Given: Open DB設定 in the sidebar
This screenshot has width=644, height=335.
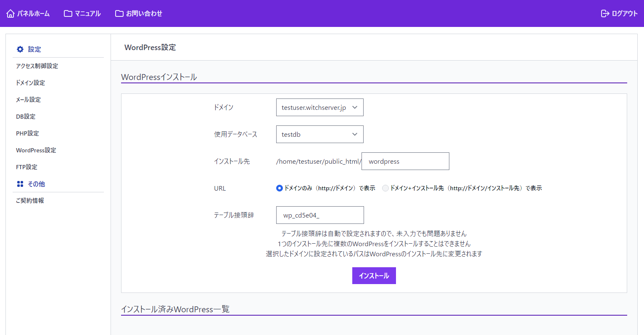Looking at the screenshot, I should [26, 117].
